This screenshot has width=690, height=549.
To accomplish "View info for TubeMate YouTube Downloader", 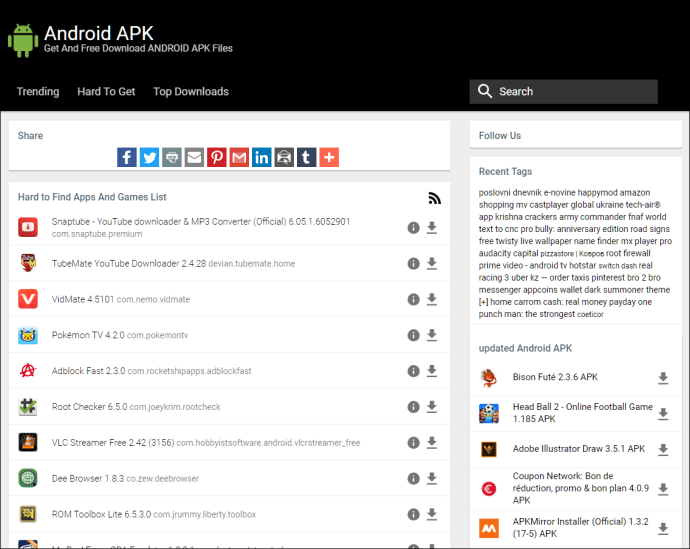I will tap(413, 264).
